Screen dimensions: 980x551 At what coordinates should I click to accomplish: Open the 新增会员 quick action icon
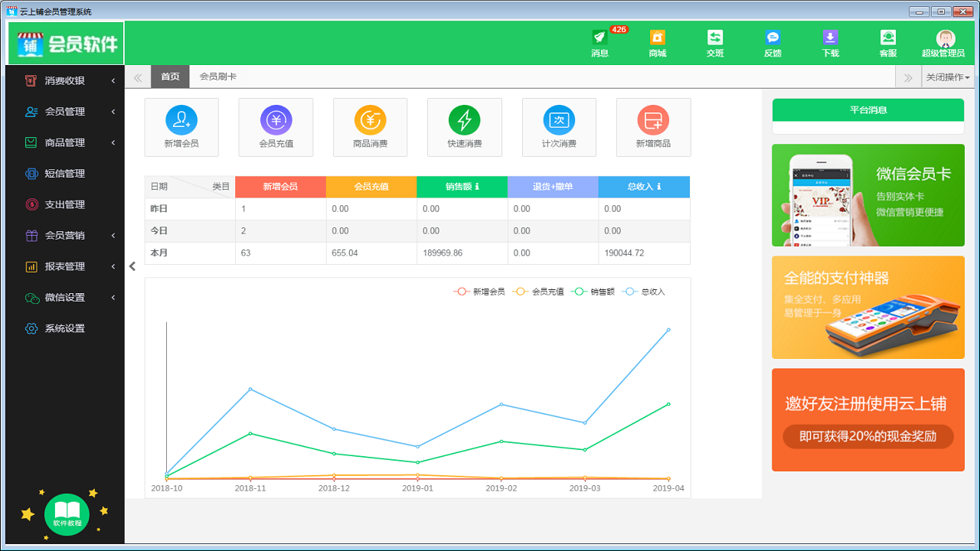181,127
